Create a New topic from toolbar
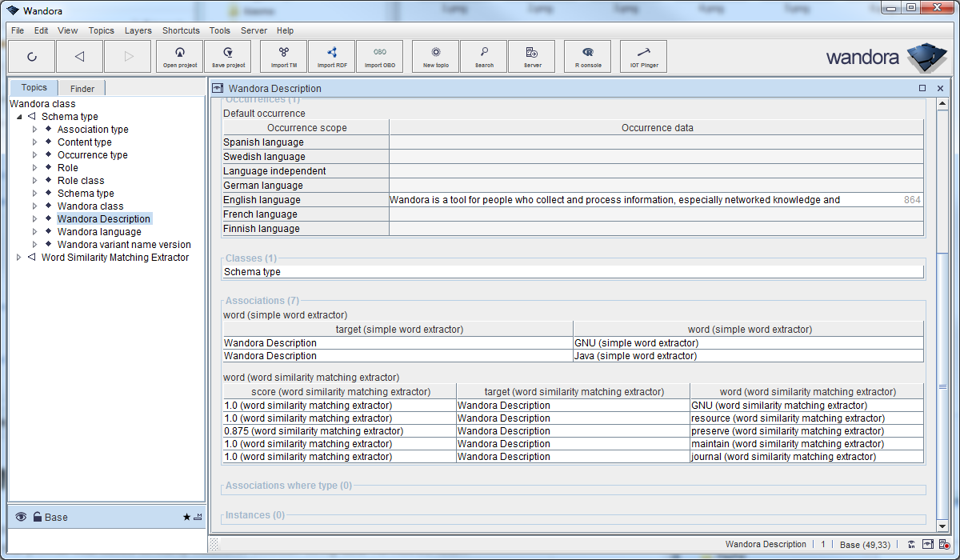 point(435,57)
